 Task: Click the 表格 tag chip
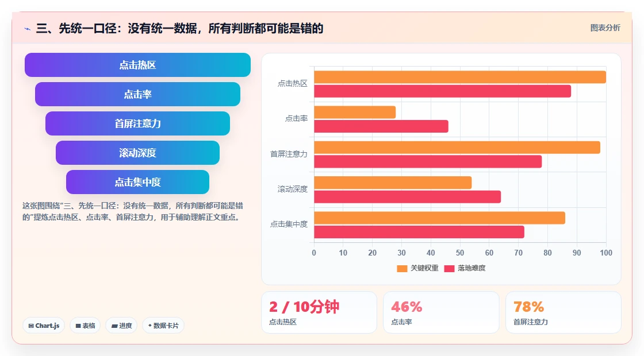coord(85,326)
